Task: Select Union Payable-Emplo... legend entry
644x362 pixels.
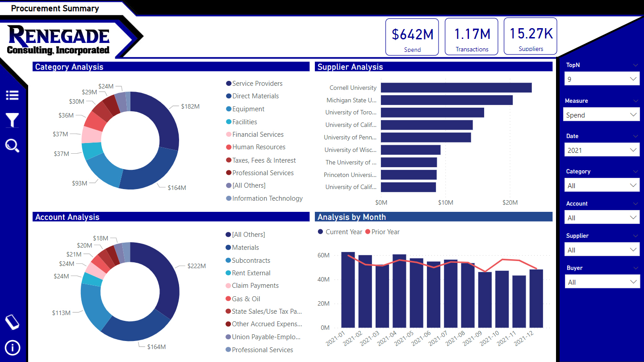Action: click(263, 337)
